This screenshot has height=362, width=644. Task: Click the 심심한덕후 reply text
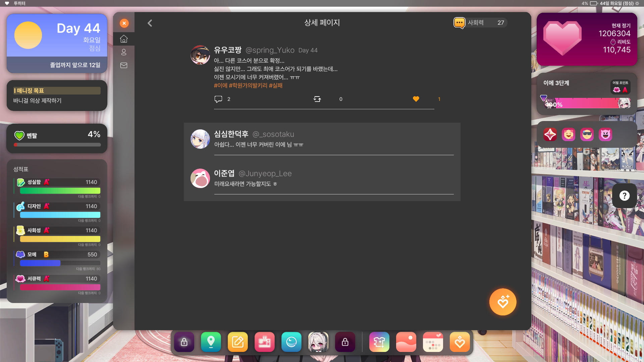coord(259,144)
